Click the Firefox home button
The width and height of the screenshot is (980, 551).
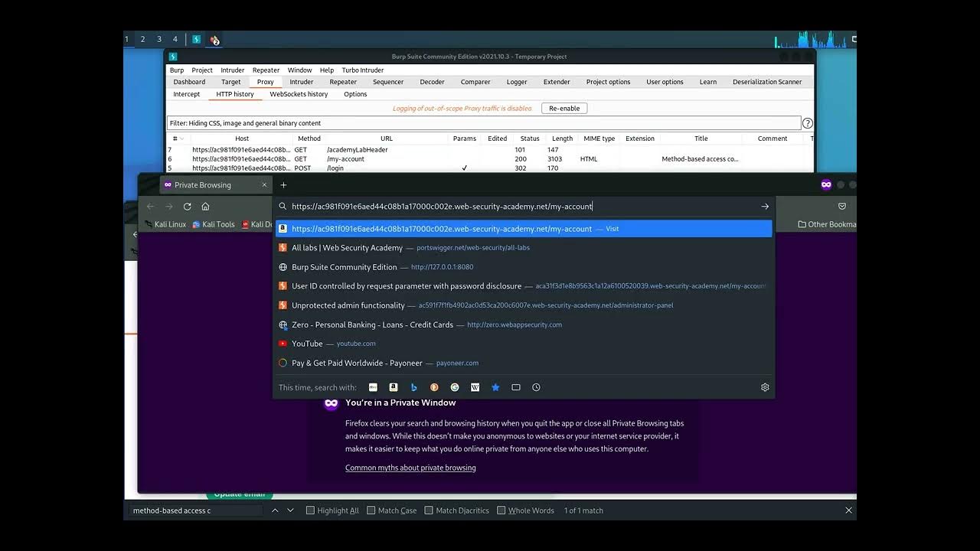[205, 207]
